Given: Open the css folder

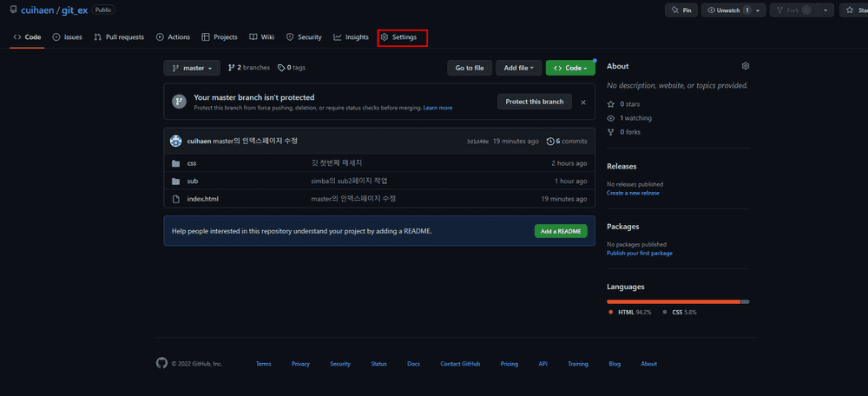Looking at the screenshot, I should pos(192,163).
